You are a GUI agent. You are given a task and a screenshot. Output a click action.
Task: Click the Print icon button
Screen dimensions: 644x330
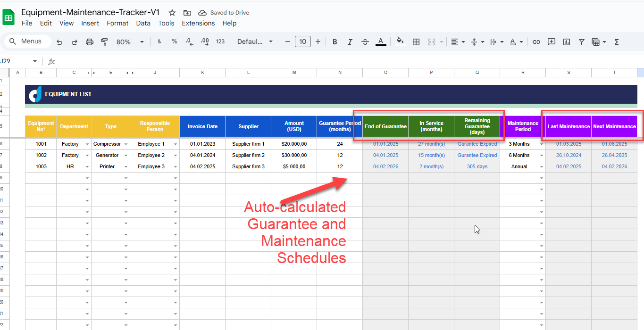(x=89, y=41)
